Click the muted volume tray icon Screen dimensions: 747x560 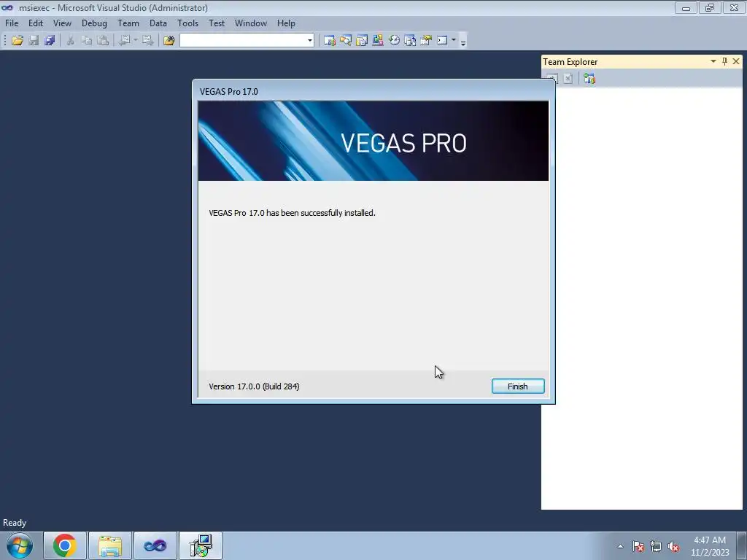coord(673,546)
